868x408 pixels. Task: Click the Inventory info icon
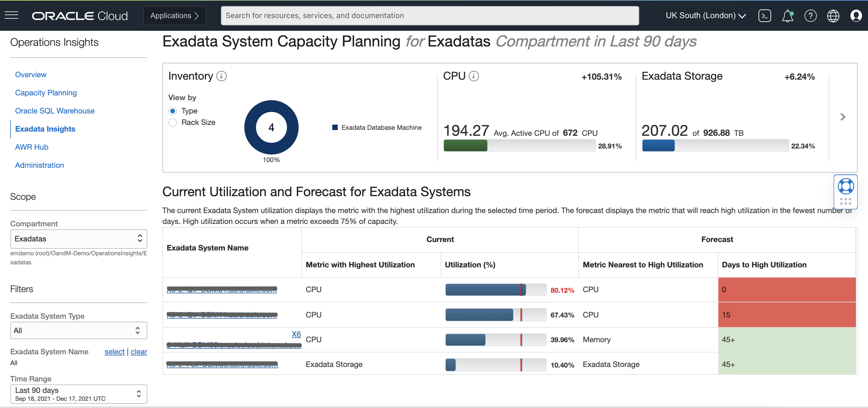(222, 76)
